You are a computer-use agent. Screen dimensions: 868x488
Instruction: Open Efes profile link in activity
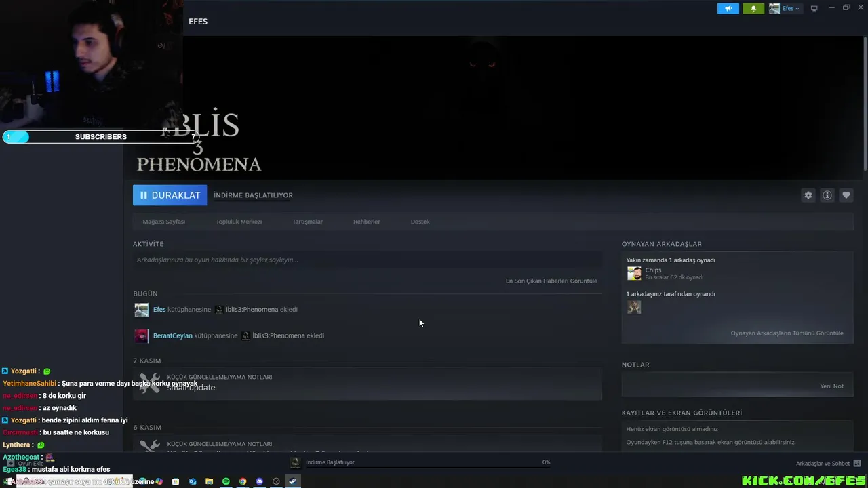(x=159, y=310)
